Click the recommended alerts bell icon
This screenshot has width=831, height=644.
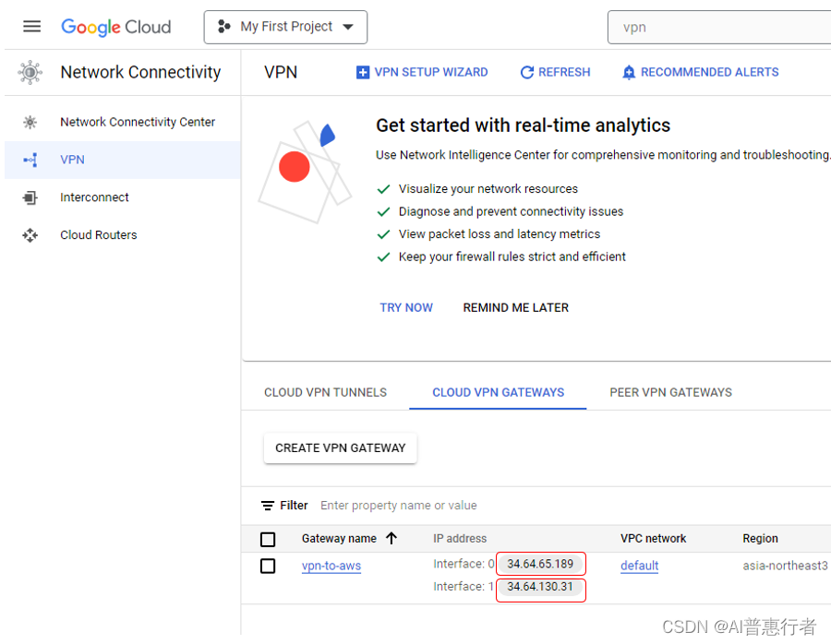point(629,73)
